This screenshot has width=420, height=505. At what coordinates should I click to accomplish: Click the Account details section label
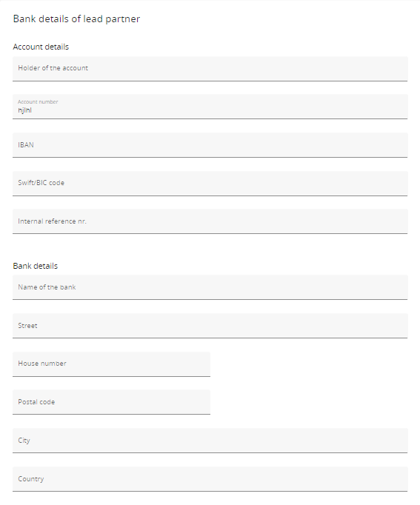(x=41, y=47)
